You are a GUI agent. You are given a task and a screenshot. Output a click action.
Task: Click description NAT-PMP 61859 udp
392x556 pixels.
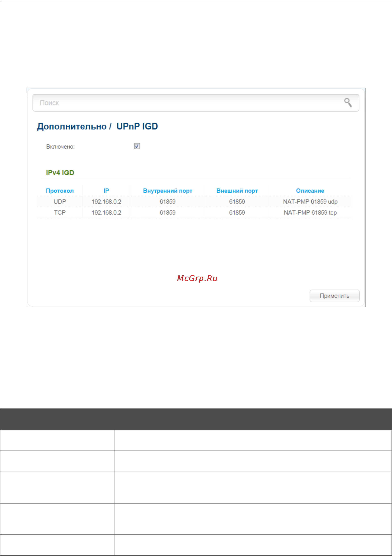[x=310, y=201]
